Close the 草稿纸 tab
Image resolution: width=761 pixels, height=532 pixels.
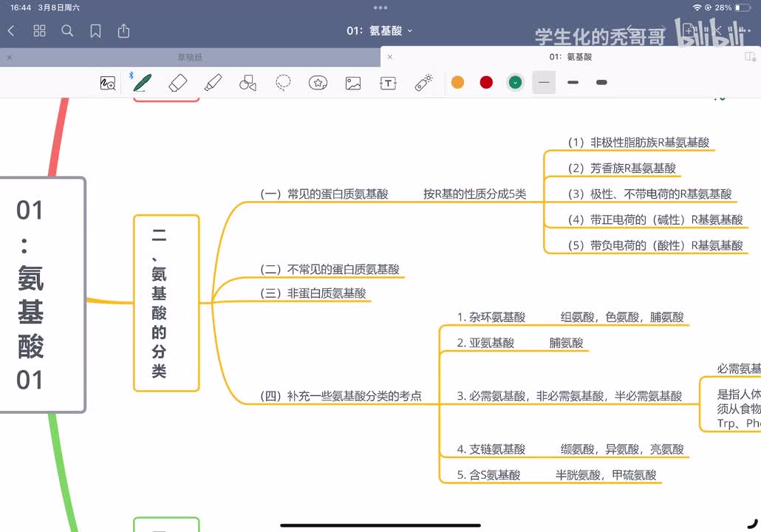pos(9,58)
